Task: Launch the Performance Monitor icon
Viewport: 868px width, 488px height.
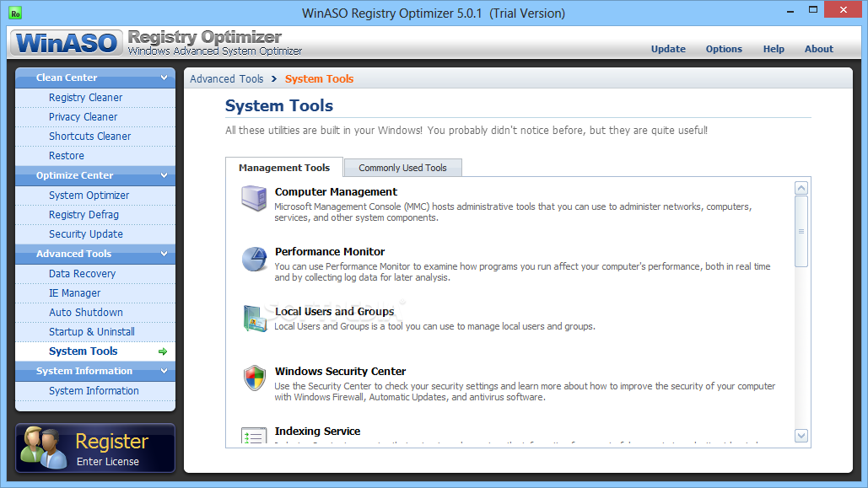Action: [x=254, y=259]
